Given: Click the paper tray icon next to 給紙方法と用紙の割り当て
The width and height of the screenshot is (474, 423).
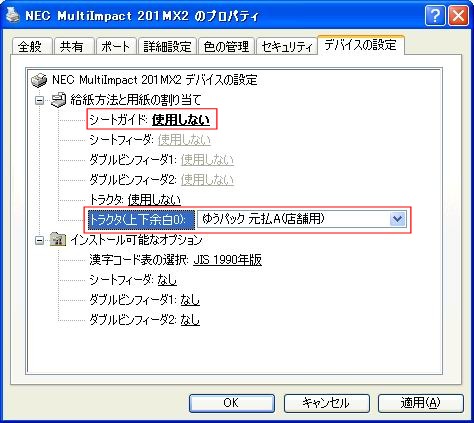Looking at the screenshot, I should [x=58, y=100].
